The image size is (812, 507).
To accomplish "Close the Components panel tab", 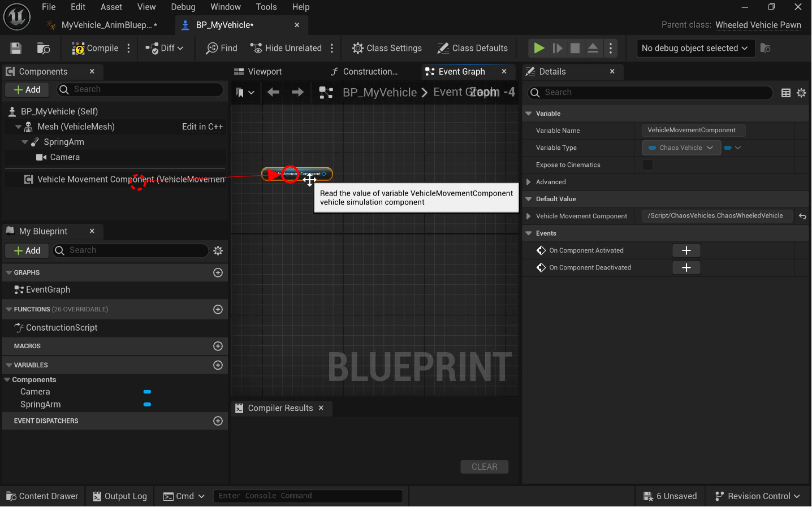I will pos(92,71).
